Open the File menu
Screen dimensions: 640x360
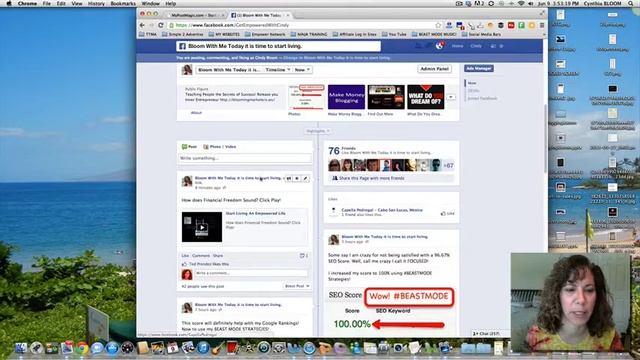[47, 3]
